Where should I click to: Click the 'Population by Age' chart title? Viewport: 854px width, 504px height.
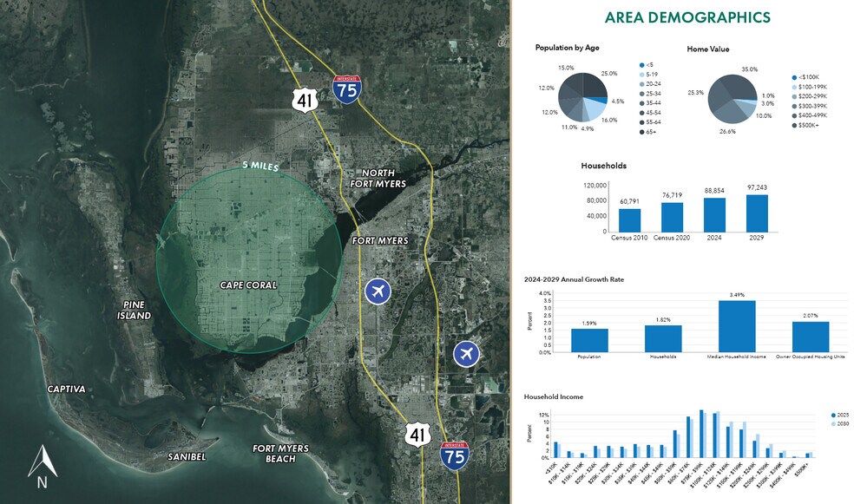(x=567, y=48)
